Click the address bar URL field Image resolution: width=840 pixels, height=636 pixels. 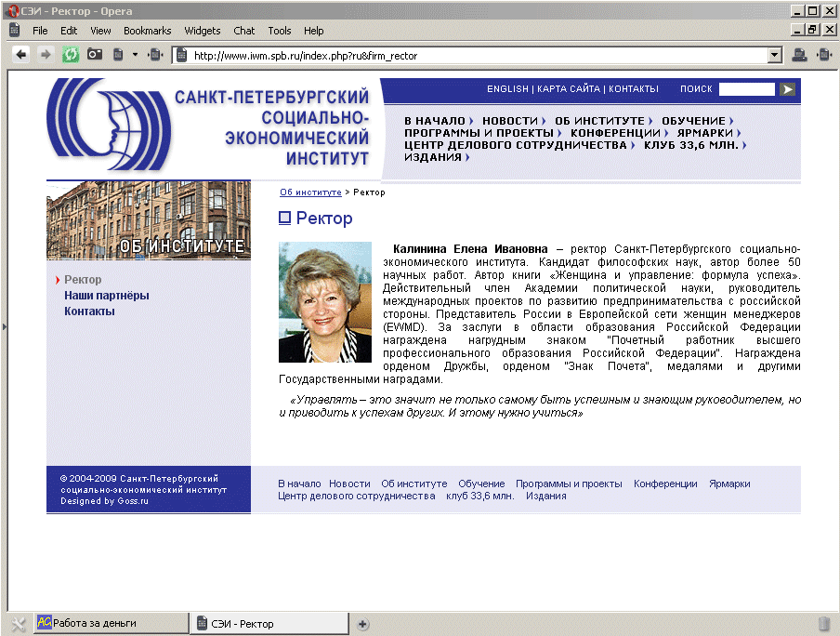coord(477,55)
